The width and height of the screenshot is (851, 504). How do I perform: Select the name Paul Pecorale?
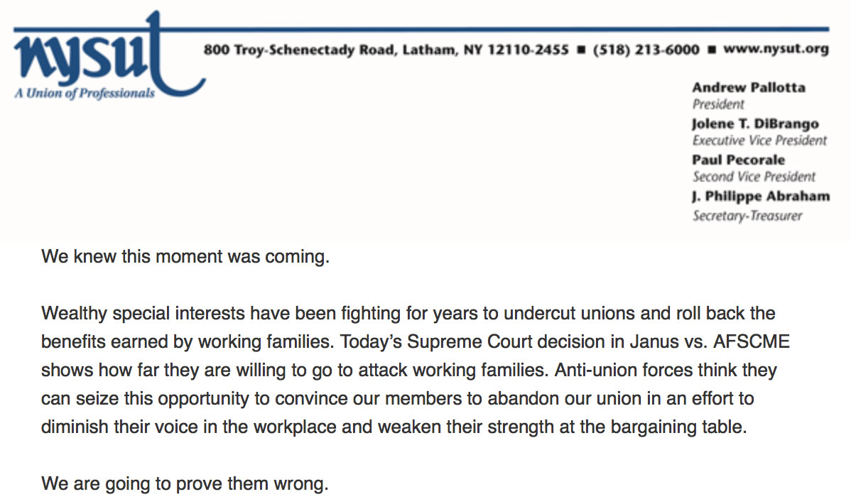(738, 160)
